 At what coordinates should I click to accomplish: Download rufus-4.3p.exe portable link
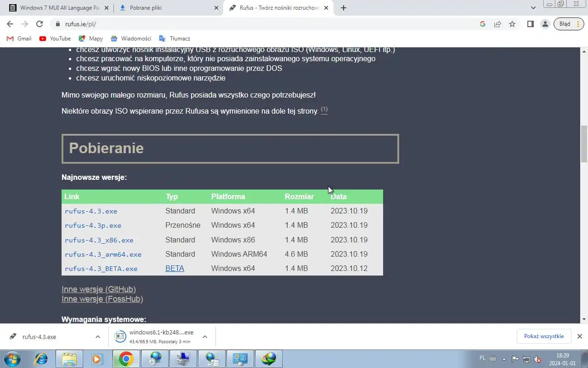click(x=93, y=225)
